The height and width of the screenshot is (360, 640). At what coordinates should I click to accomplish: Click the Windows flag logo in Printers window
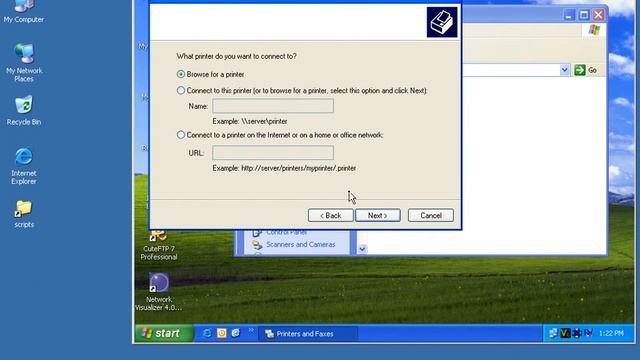(x=594, y=30)
